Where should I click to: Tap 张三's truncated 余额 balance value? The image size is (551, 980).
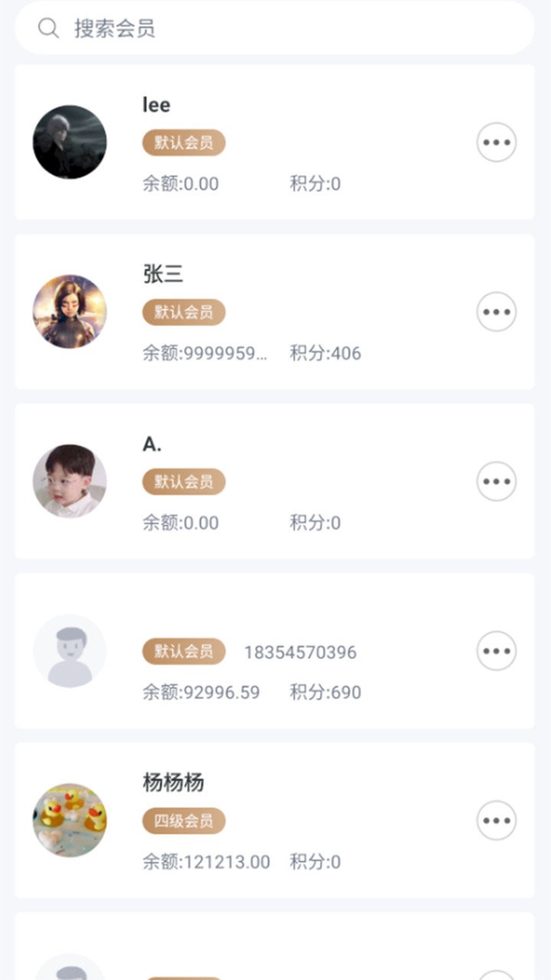(x=205, y=353)
